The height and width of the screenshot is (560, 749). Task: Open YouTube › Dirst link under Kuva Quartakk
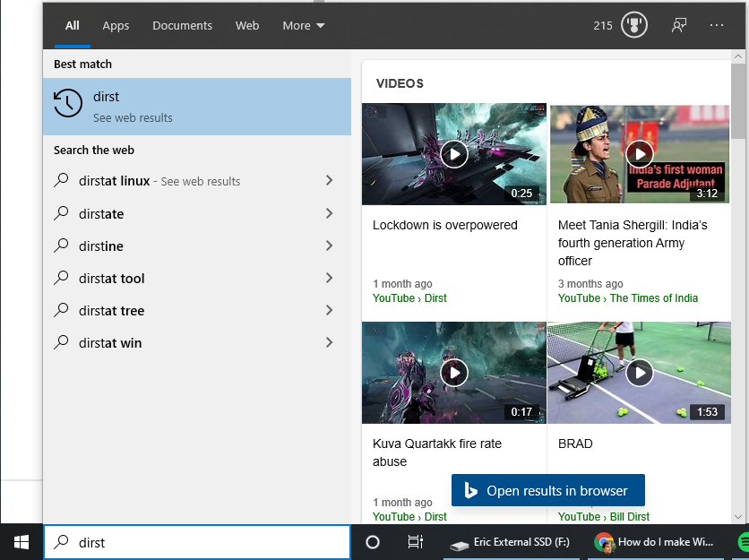[409, 516]
